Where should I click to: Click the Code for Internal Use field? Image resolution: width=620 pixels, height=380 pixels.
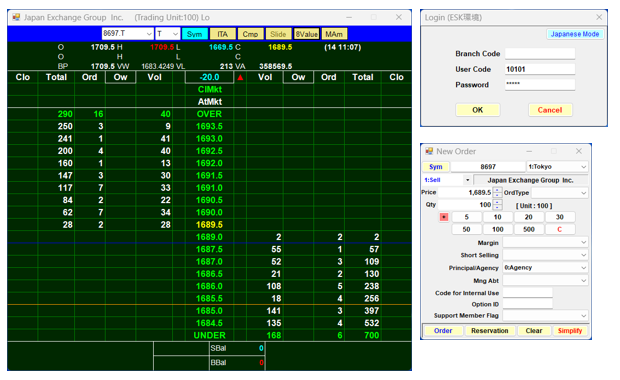click(x=527, y=293)
